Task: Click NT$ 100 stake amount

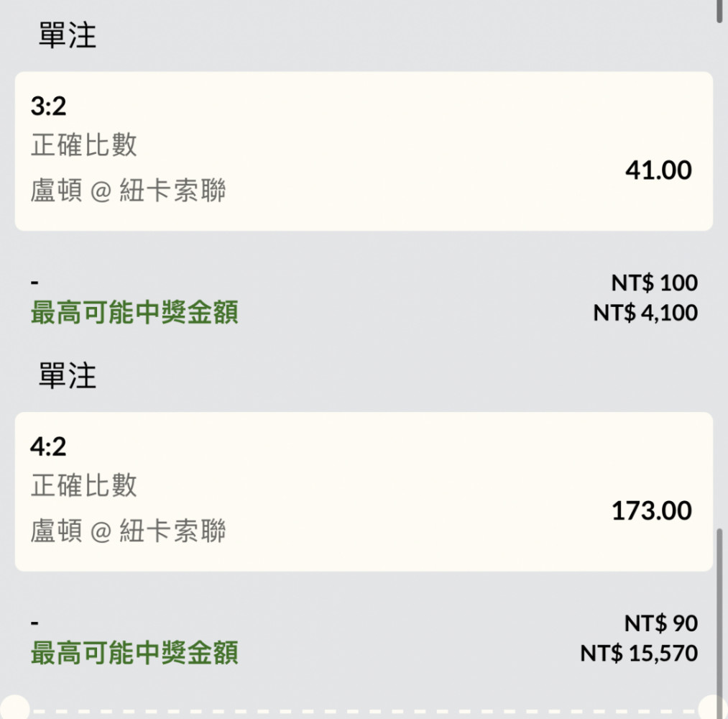Action: tap(654, 283)
